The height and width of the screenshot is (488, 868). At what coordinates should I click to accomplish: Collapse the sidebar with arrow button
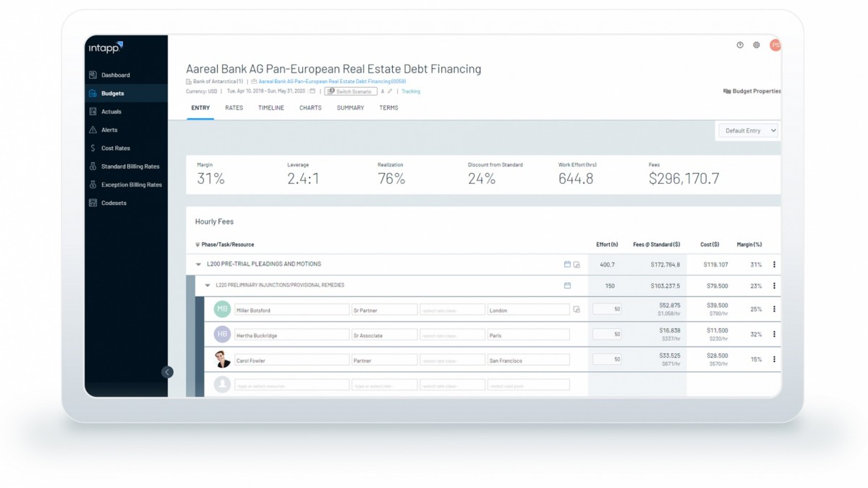[167, 372]
